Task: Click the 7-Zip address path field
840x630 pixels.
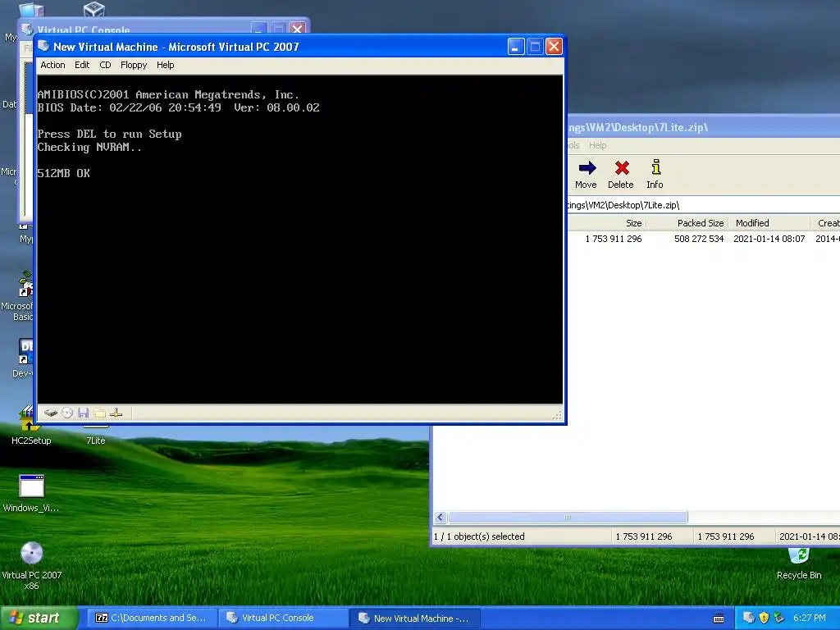Action: (x=703, y=205)
